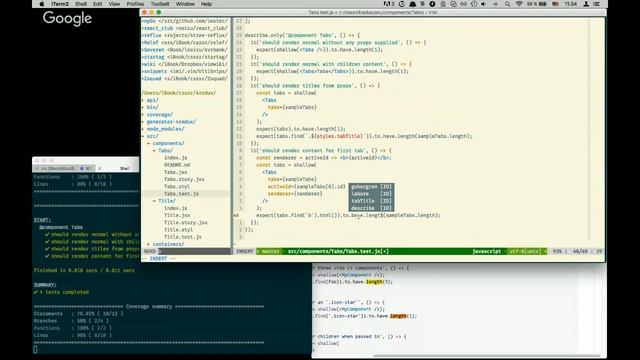
Task: Choose 'tabTitle' in autocomplete popup
Action: [371, 201]
